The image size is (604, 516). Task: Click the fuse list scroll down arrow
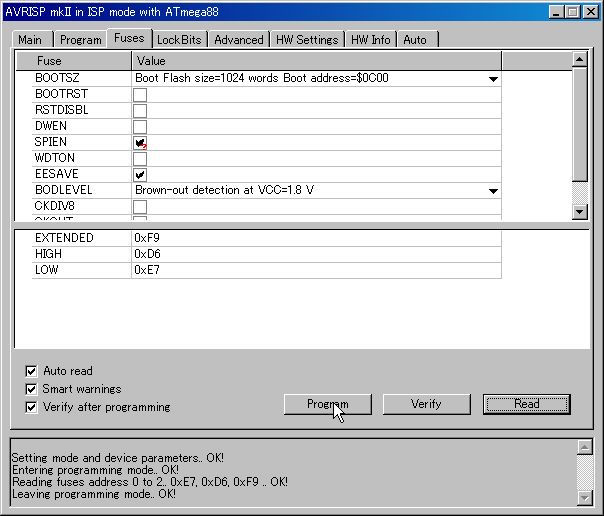580,211
